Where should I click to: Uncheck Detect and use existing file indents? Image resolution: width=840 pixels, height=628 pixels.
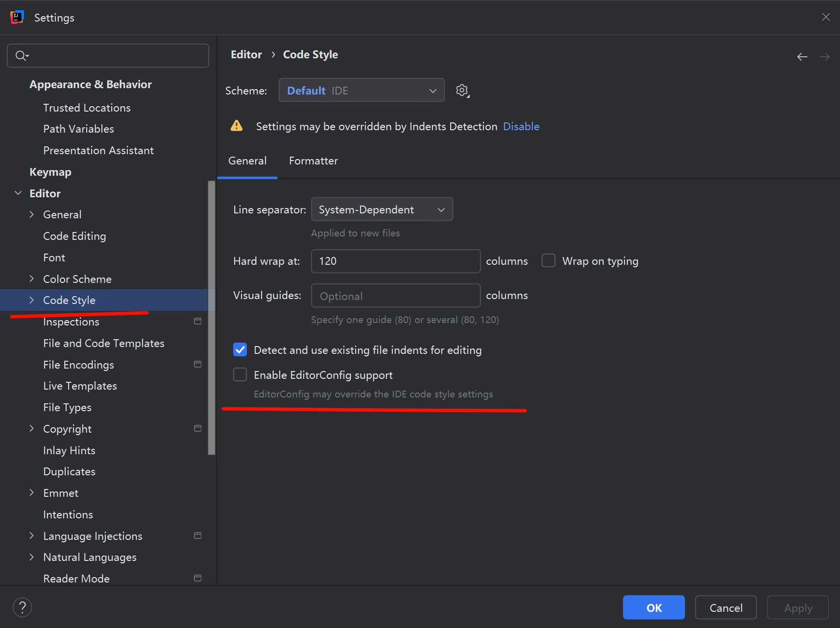pos(240,350)
